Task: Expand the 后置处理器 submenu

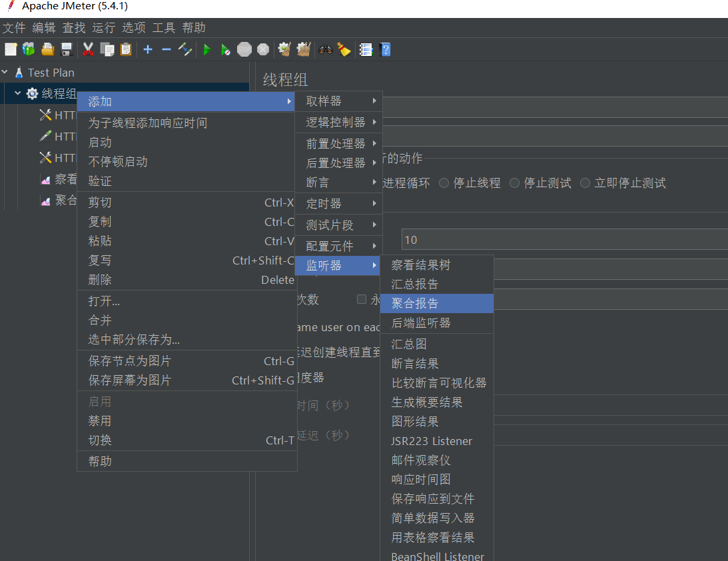Action: click(x=338, y=163)
